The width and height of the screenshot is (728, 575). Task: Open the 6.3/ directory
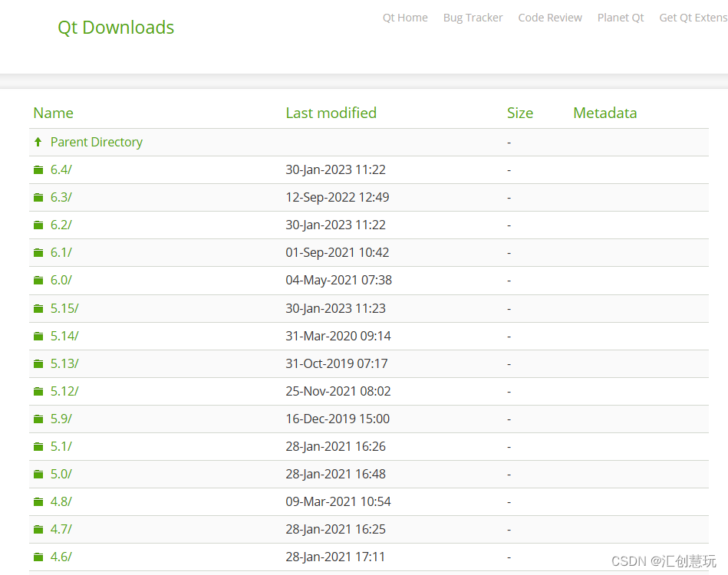[61, 197]
